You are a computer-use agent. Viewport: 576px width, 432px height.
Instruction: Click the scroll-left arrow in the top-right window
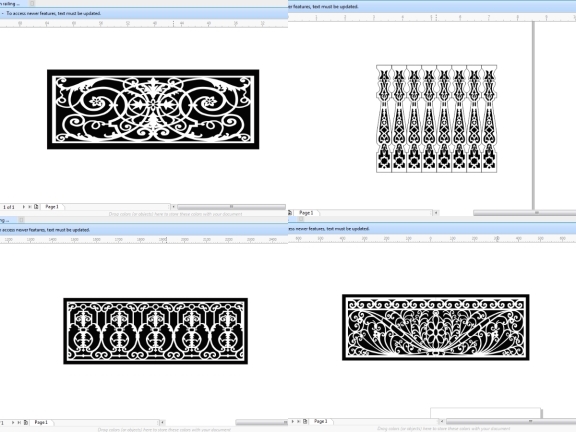point(436,213)
